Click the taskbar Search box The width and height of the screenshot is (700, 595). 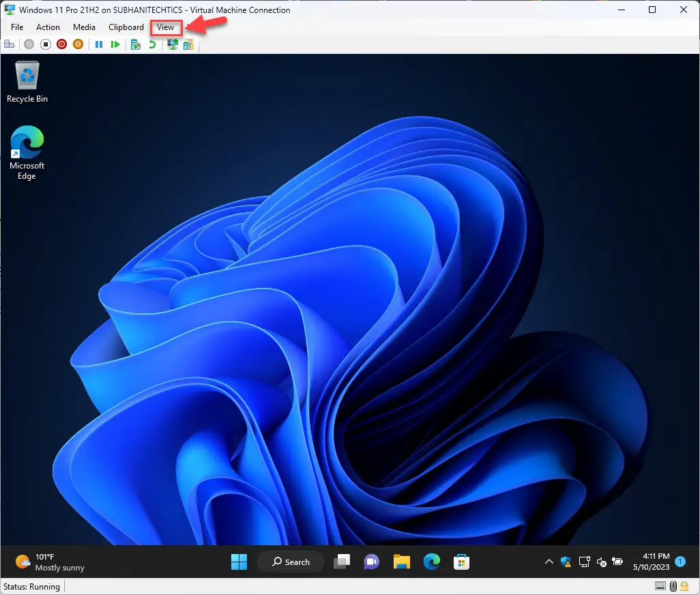pos(291,562)
